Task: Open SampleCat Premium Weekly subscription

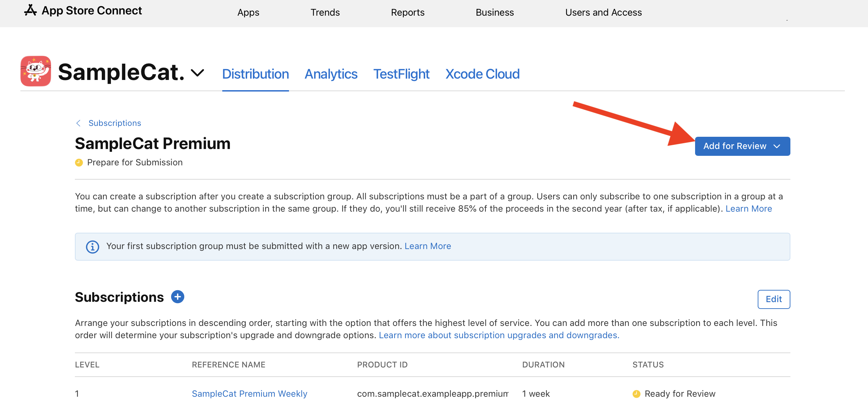Action: (250, 394)
